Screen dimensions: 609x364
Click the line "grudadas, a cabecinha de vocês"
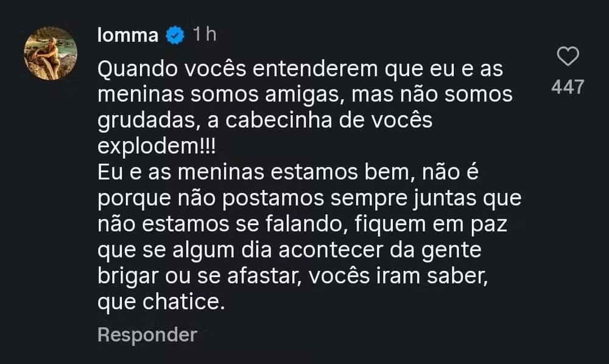pos(265,121)
